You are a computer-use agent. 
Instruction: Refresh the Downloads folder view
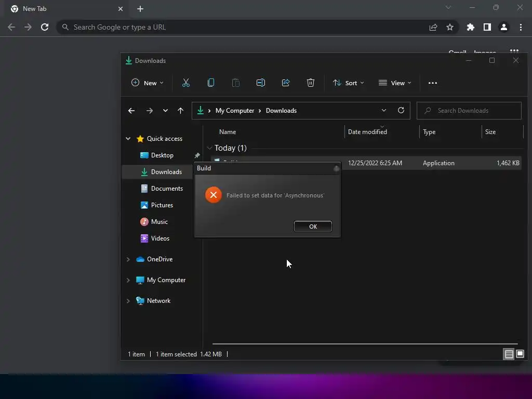tap(401, 110)
